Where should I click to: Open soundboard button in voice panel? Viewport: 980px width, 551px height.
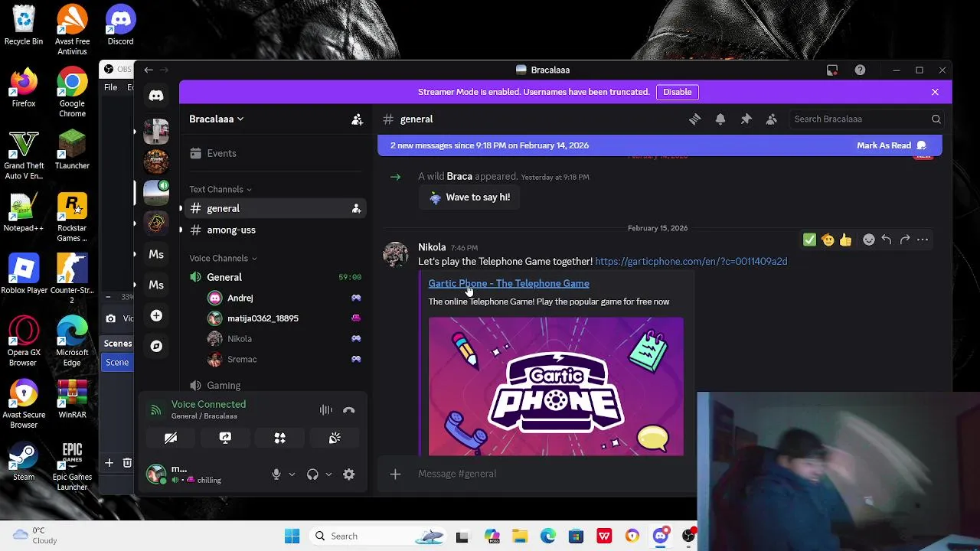(x=335, y=438)
